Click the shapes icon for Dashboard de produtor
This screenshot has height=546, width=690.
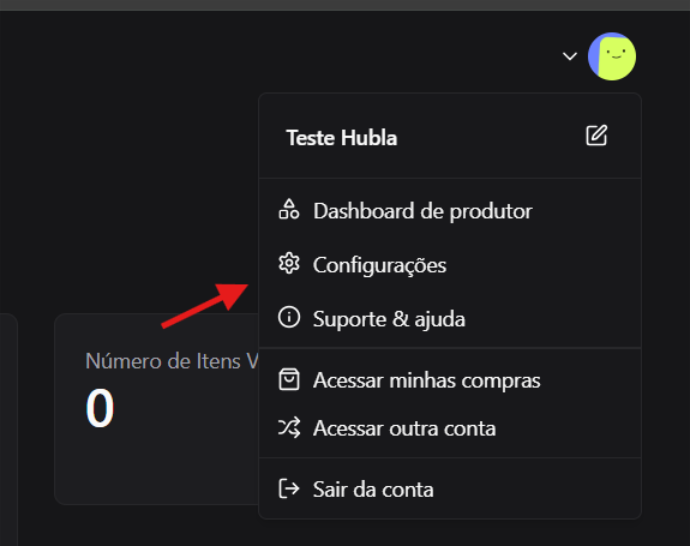[x=289, y=210]
